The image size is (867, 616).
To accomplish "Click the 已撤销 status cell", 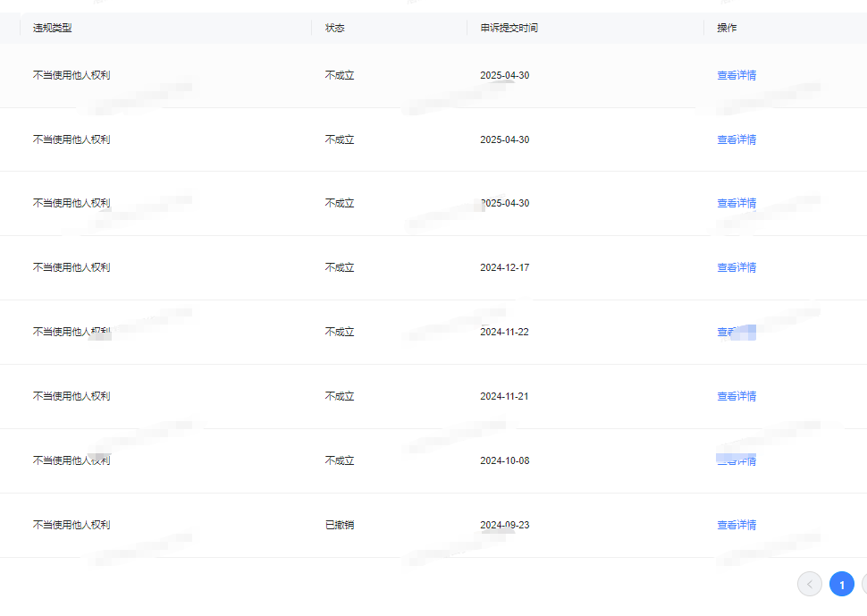I will coord(340,526).
